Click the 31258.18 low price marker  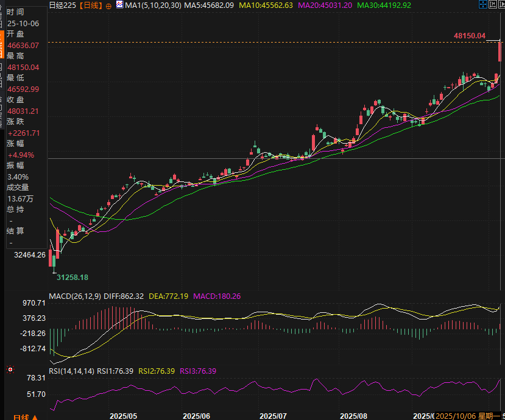coord(72,278)
